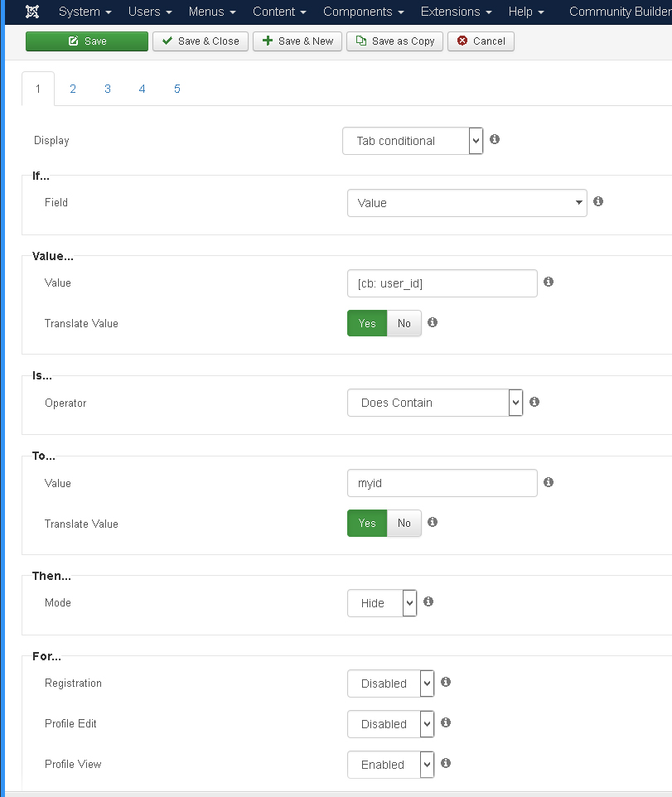Image resolution: width=672 pixels, height=797 pixels.
Task: Select Yes for Translate Value under To section
Action: pos(367,523)
